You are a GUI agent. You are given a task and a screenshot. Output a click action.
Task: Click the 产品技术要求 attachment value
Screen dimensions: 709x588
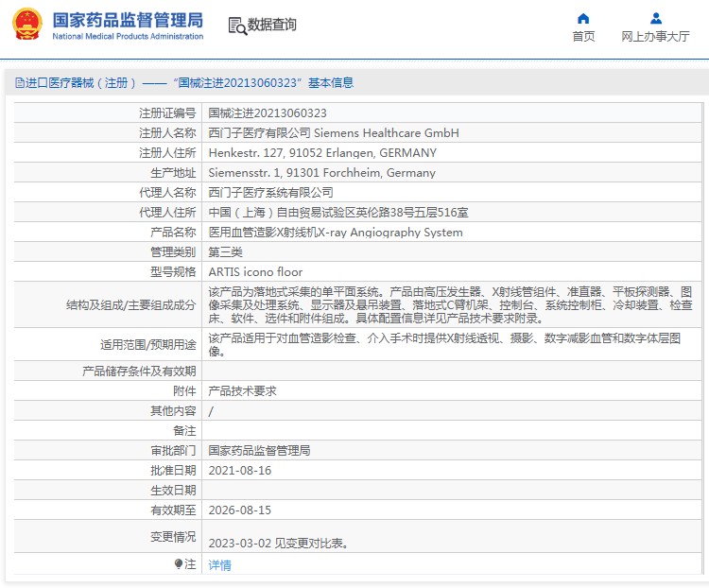click(x=242, y=391)
